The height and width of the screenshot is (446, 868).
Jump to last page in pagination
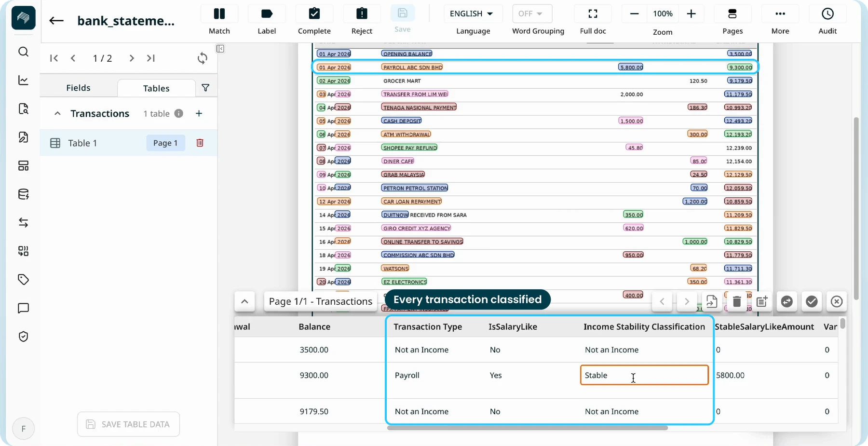click(x=151, y=58)
